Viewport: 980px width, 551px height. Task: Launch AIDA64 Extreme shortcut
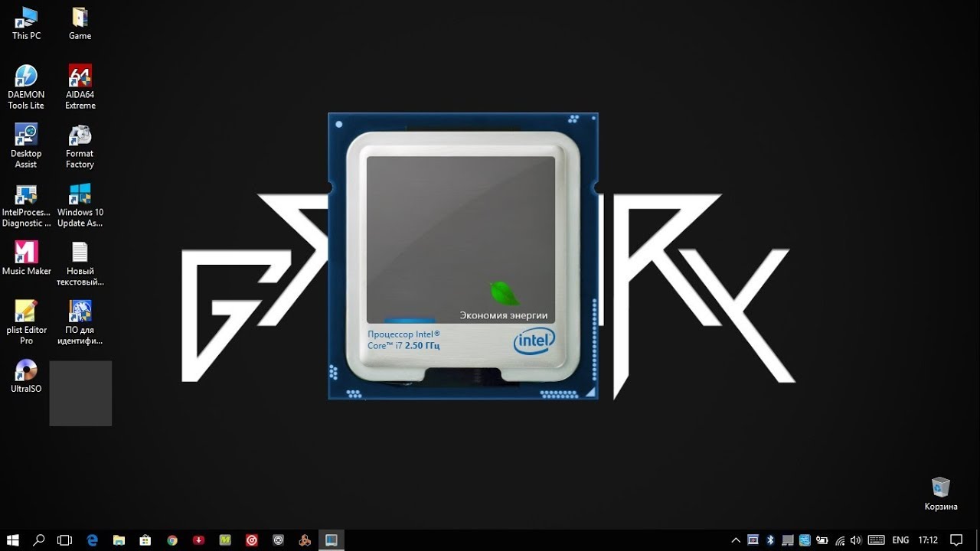tap(80, 86)
